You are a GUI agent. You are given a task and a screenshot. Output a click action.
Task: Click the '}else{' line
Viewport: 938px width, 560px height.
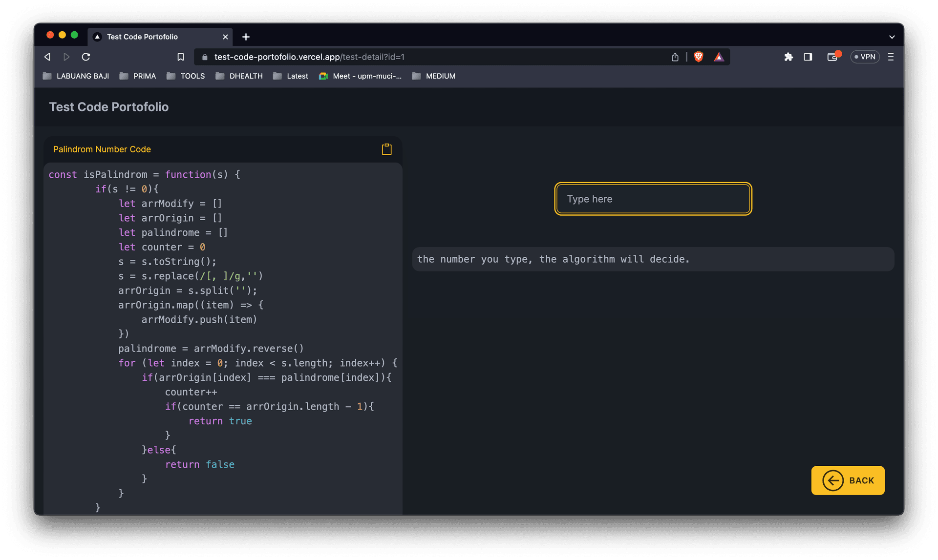pyautogui.click(x=159, y=450)
